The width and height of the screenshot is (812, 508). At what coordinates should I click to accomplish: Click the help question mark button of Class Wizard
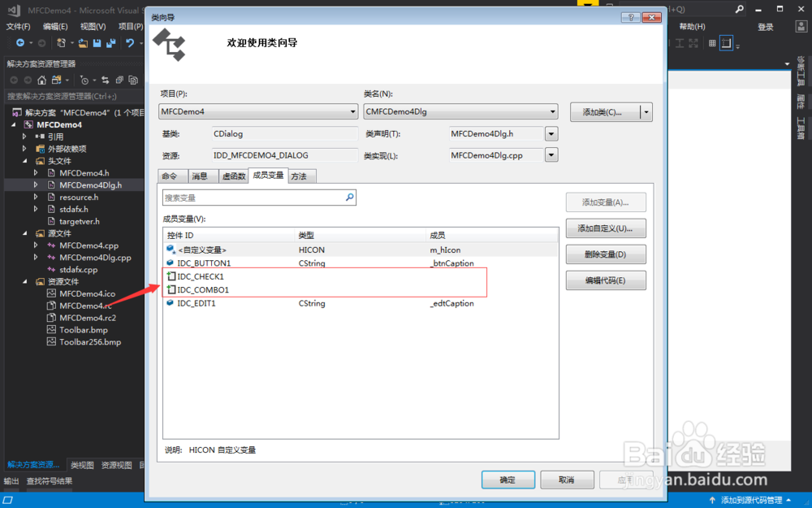click(630, 17)
